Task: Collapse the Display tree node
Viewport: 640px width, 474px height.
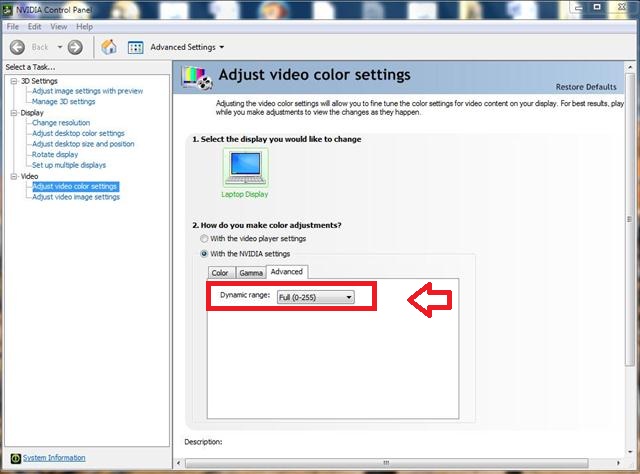Action: coord(14,113)
